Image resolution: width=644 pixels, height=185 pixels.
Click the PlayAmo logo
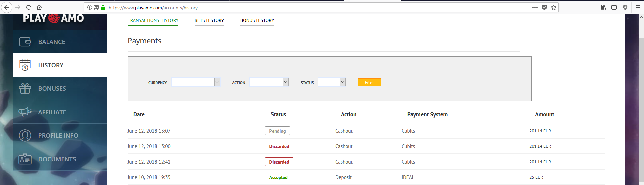click(x=53, y=18)
